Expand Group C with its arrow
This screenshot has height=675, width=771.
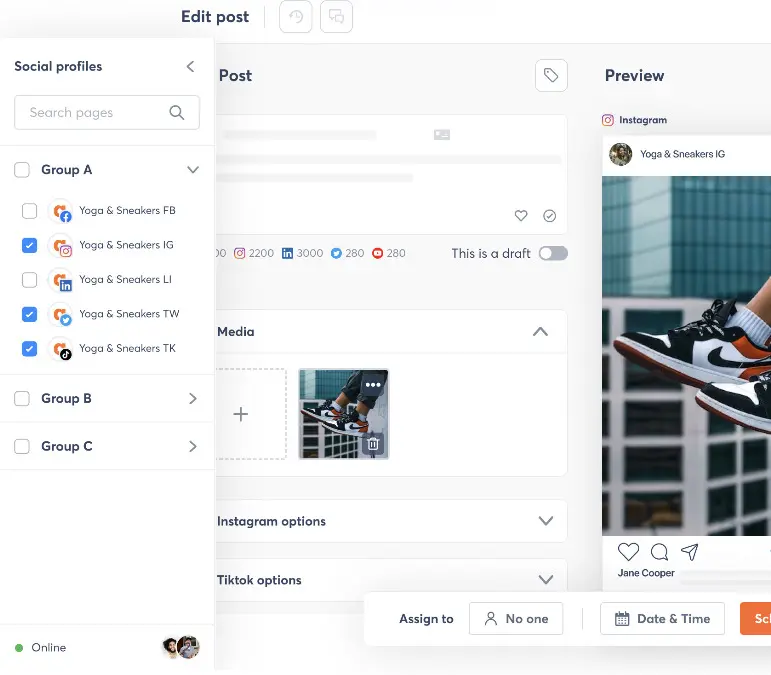193,446
